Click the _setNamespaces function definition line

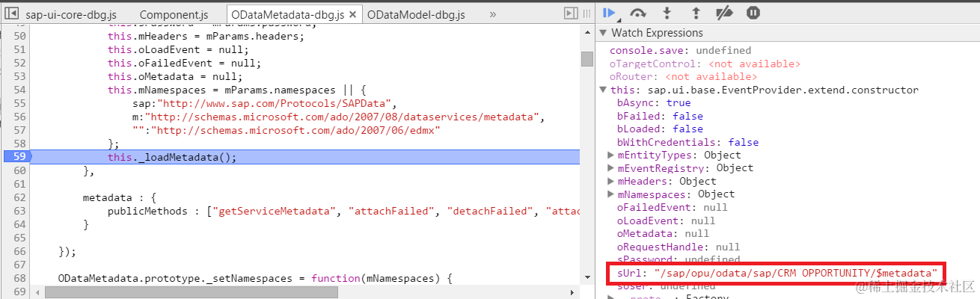[x=255, y=279]
